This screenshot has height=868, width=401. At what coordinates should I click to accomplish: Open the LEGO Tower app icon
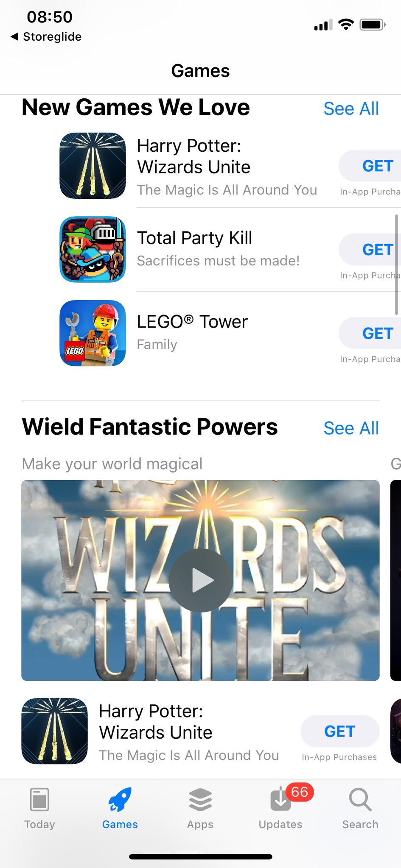93,333
